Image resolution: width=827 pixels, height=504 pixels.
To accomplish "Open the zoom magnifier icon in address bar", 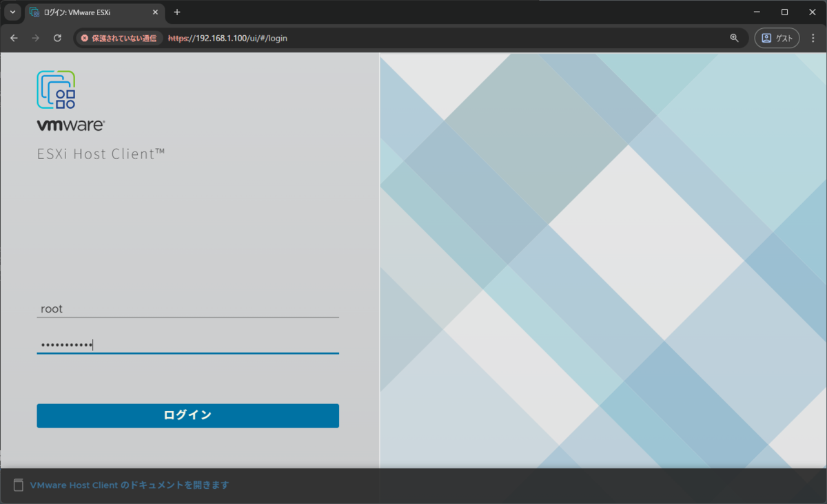I will tap(734, 38).
